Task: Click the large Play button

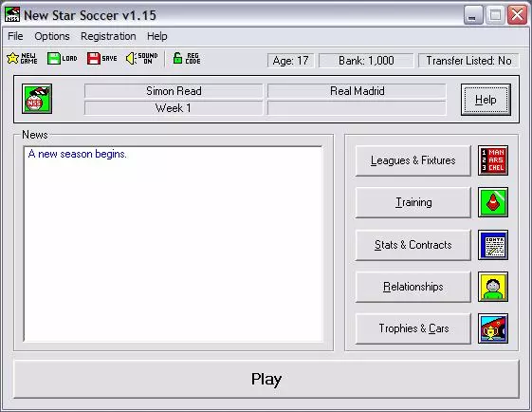Action: pyautogui.click(x=266, y=379)
